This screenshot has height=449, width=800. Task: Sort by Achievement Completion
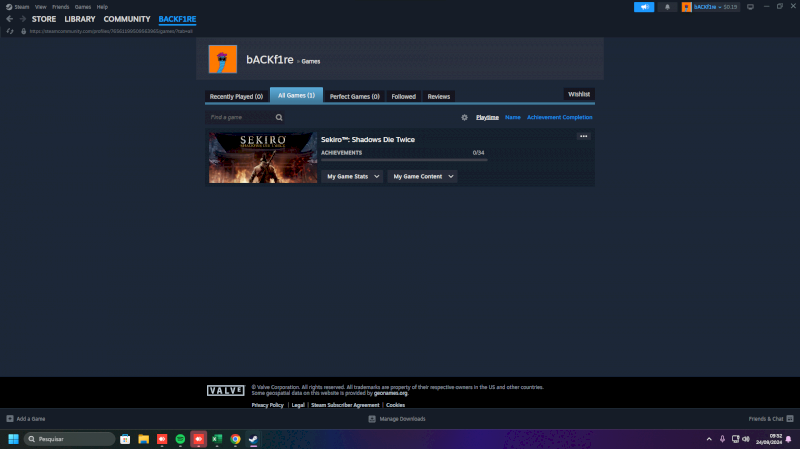[560, 117]
